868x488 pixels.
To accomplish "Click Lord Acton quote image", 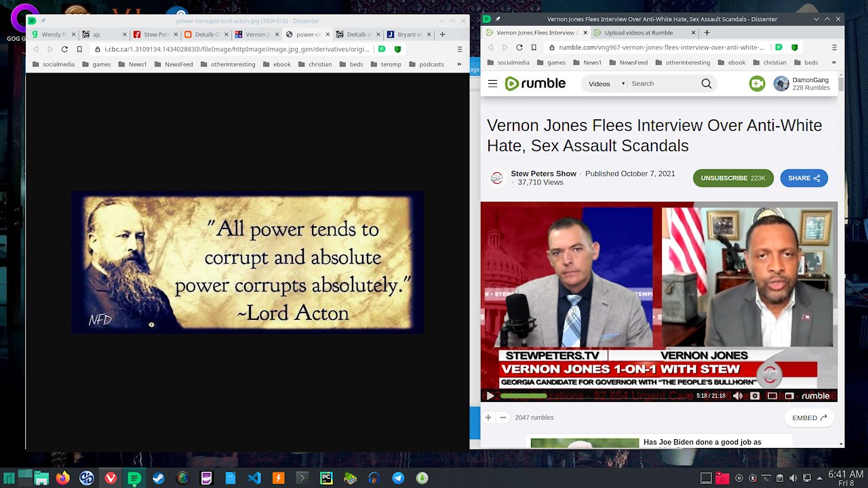I will coord(248,262).
